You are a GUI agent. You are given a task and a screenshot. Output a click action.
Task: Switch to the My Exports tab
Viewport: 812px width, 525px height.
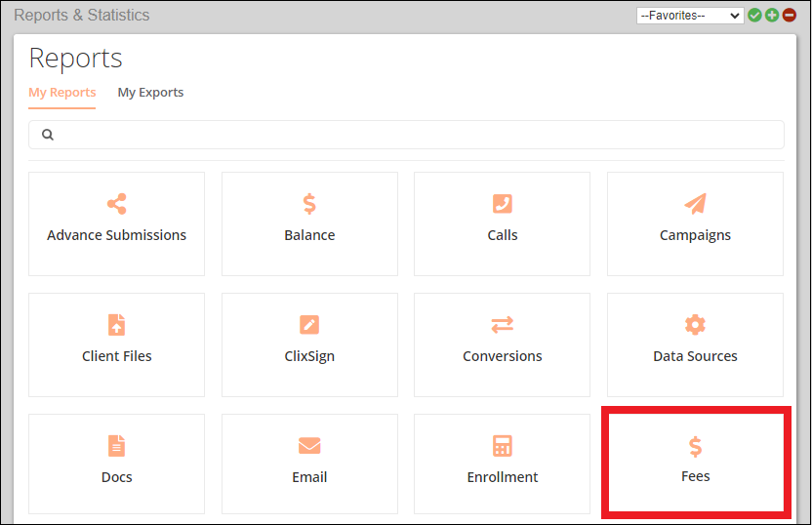(x=150, y=92)
